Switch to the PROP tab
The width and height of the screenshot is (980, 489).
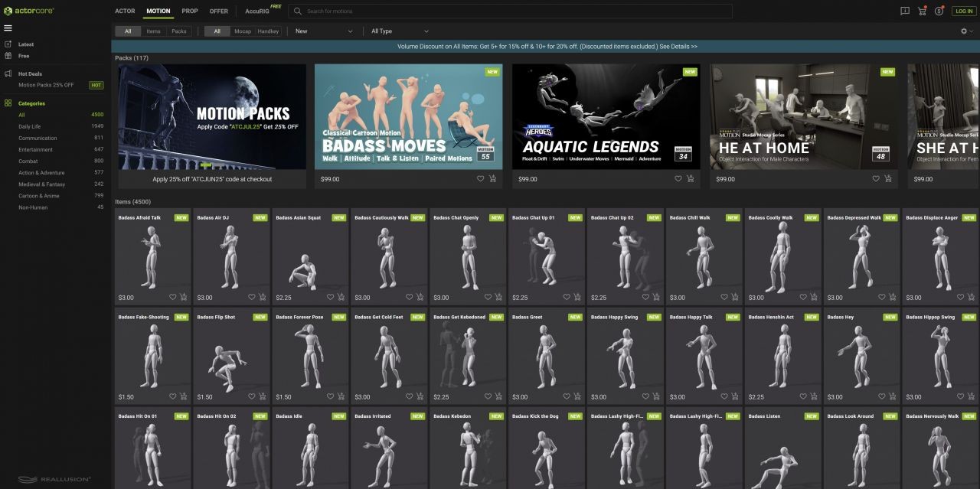pyautogui.click(x=190, y=11)
